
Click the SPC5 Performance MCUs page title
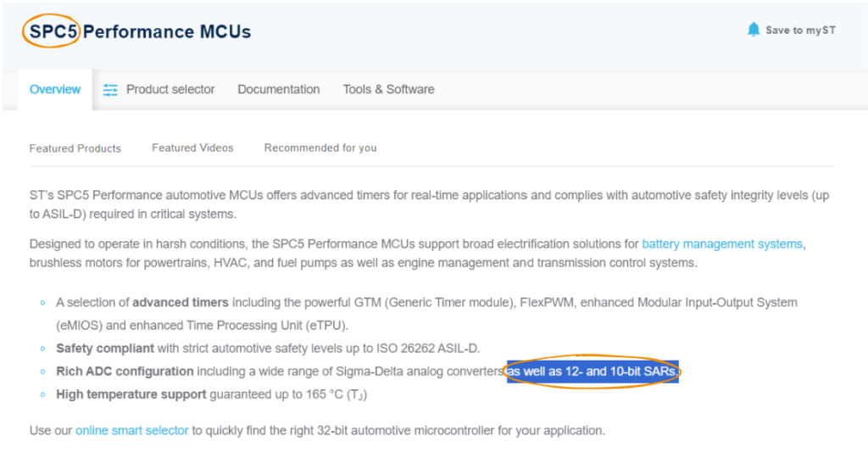tap(140, 31)
